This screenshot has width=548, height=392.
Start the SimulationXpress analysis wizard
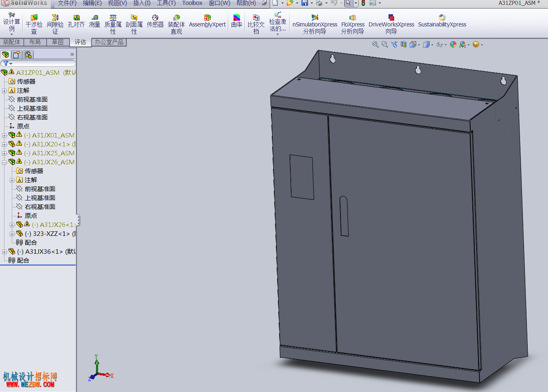[315, 24]
